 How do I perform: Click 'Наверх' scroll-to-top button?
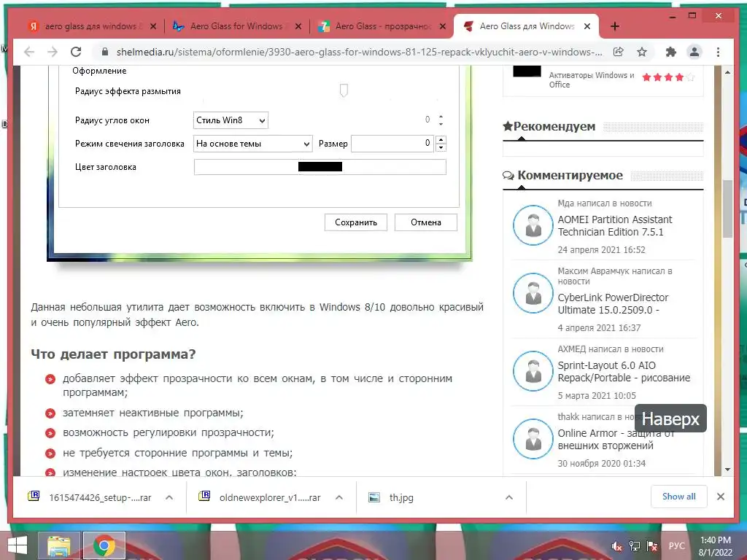click(x=671, y=419)
